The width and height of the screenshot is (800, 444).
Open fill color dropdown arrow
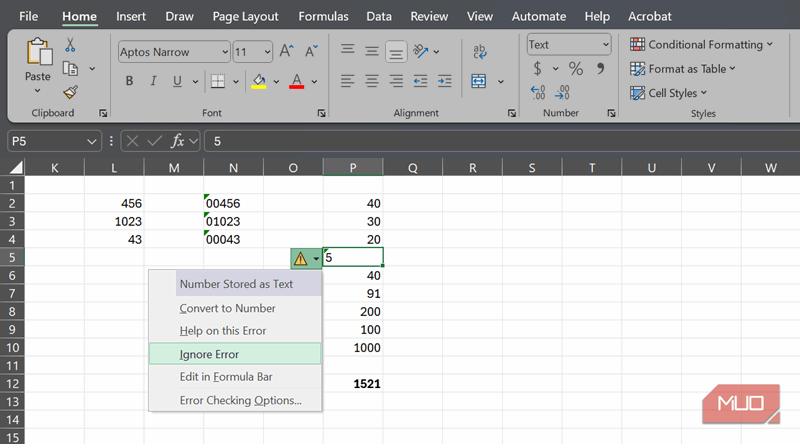(276, 81)
